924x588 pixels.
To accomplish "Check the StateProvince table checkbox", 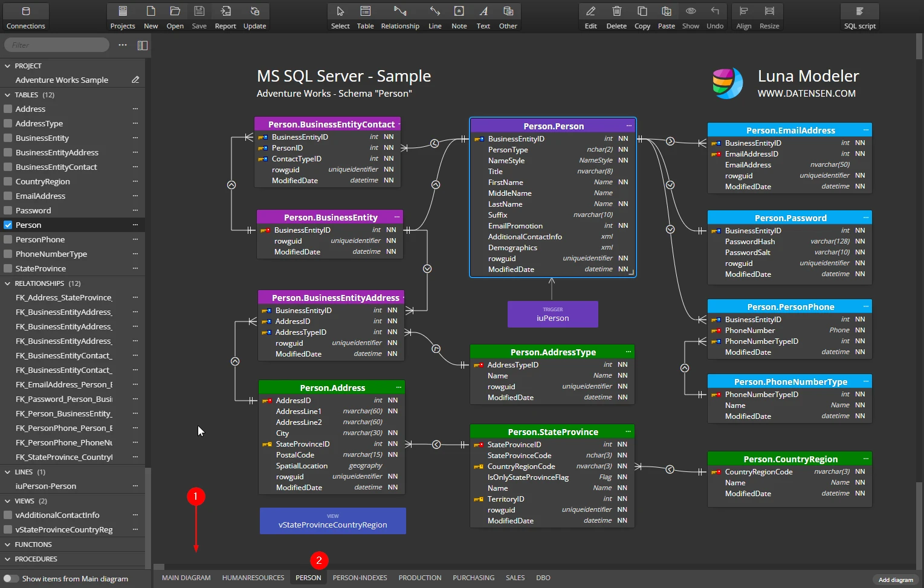I will pos(8,269).
